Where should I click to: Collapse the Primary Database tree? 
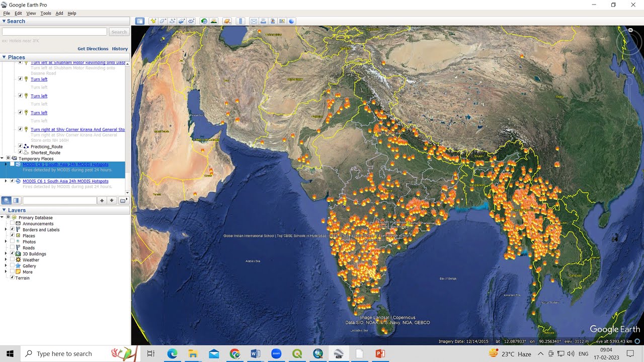coord(2,218)
